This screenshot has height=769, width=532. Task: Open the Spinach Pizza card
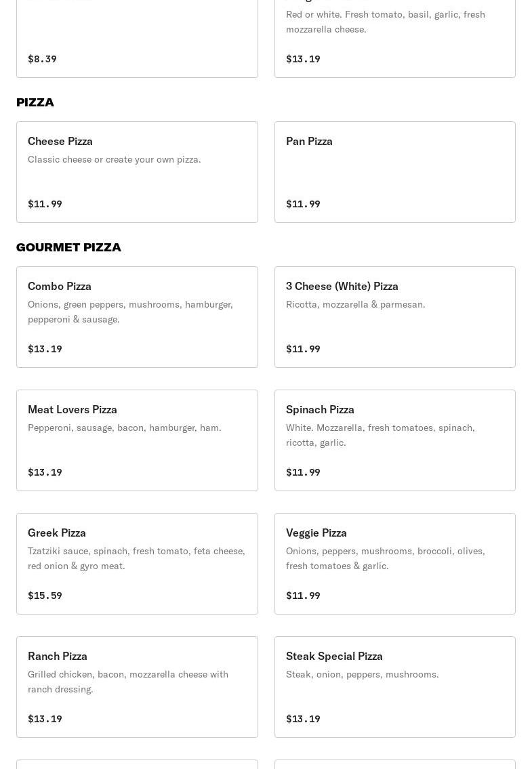click(x=394, y=440)
